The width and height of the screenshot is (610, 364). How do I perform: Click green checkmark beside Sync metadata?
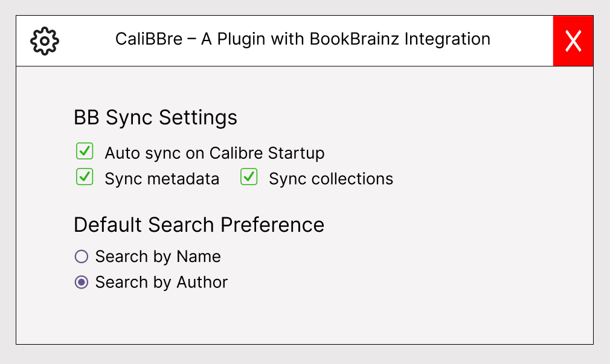coord(85,176)
